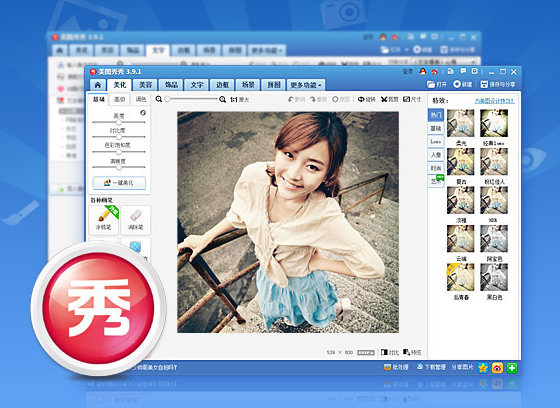This screenshot has height=408, width=560.
Task: Share to Qzone yellow star icon
Action: click(x=483, y=368)
